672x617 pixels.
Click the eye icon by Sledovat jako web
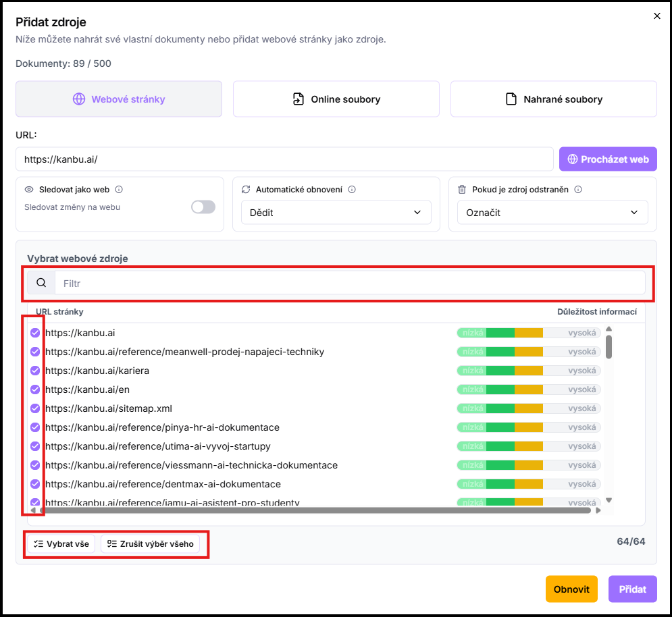(29, 190)
